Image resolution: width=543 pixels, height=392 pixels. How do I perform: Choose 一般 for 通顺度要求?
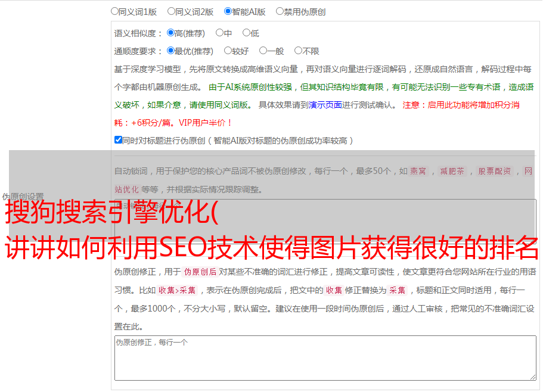tap(263, 51)
